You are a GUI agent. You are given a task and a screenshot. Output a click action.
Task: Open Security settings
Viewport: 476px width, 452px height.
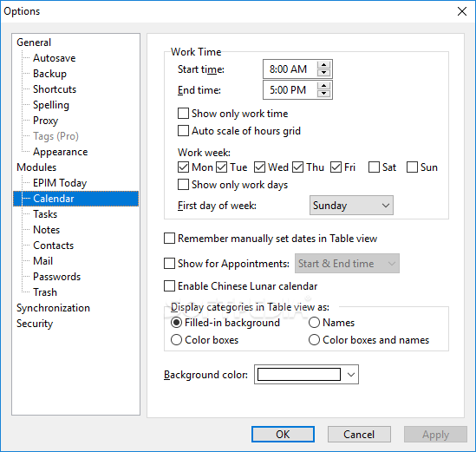(x=35, y=324)
